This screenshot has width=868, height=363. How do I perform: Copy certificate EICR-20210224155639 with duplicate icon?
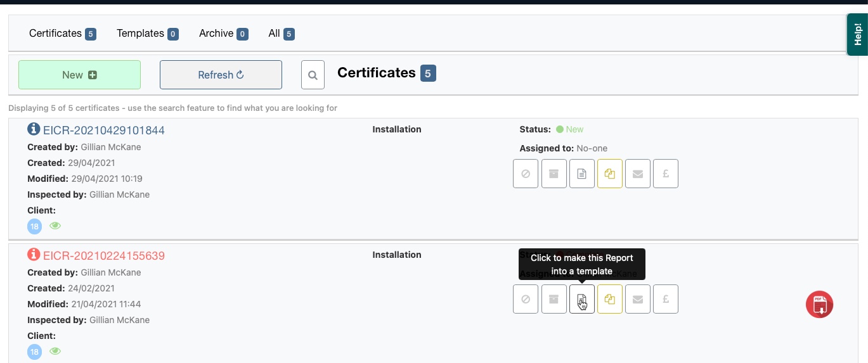tap(610, 299)
